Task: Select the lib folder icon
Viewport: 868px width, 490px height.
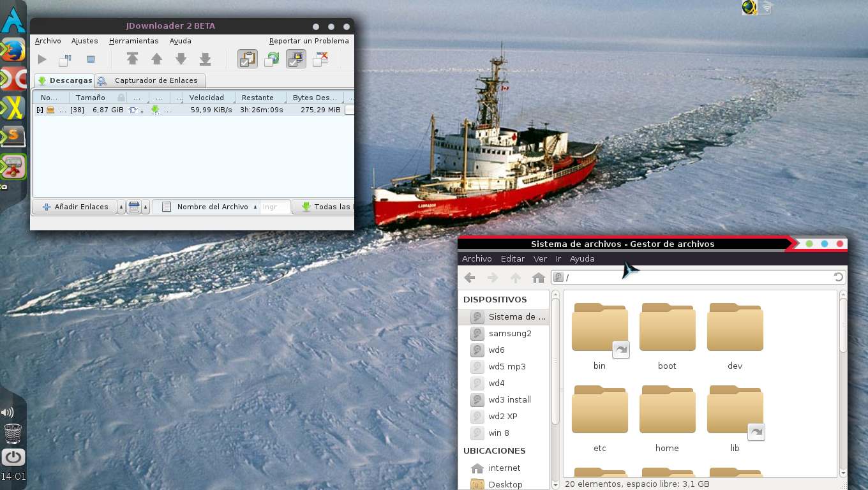Action: click(x=735, y=410)
